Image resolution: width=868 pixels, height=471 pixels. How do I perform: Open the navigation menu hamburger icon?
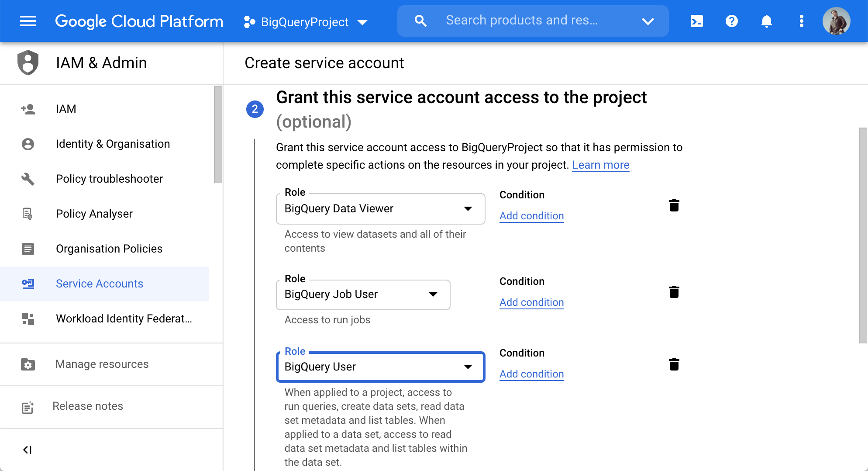point(28,21)
